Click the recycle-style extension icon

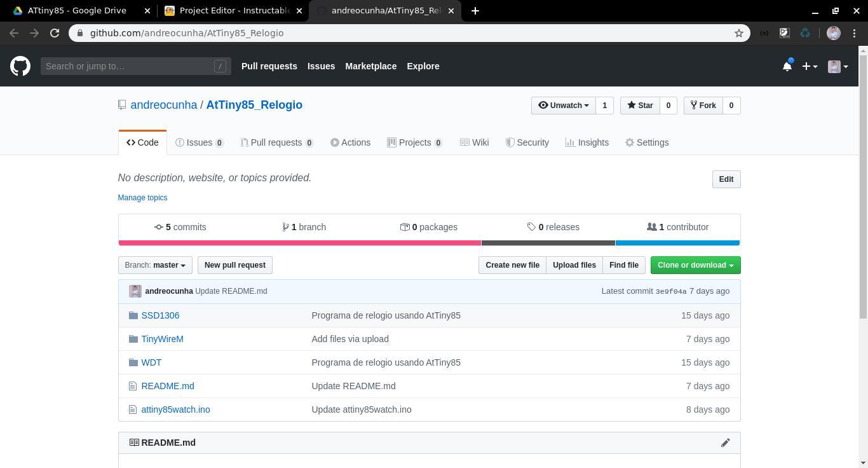click(x=805, y=33)
